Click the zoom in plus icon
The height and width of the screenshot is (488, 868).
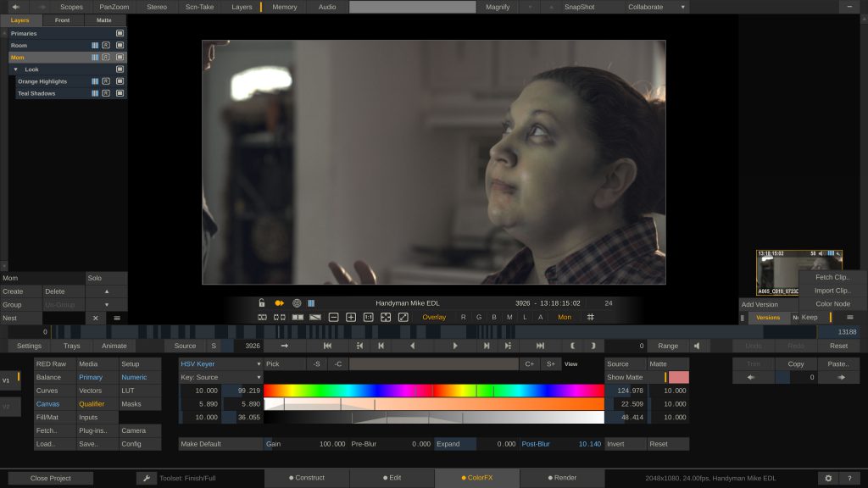(351, 317)
